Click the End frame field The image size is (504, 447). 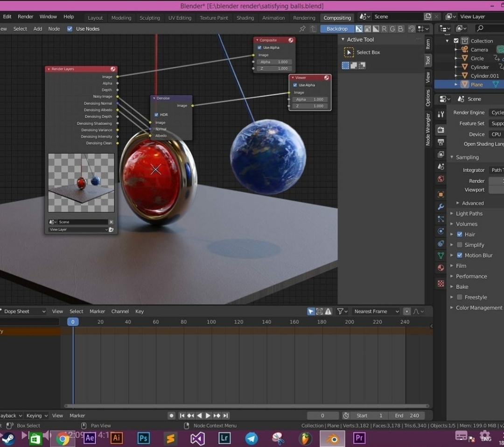(407, 416)
